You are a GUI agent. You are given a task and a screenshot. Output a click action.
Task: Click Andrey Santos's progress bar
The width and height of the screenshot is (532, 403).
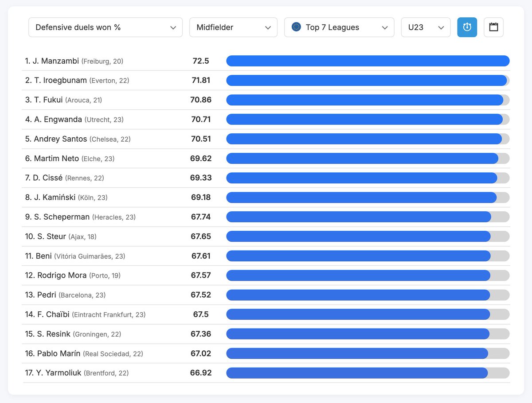pos(368,139)
